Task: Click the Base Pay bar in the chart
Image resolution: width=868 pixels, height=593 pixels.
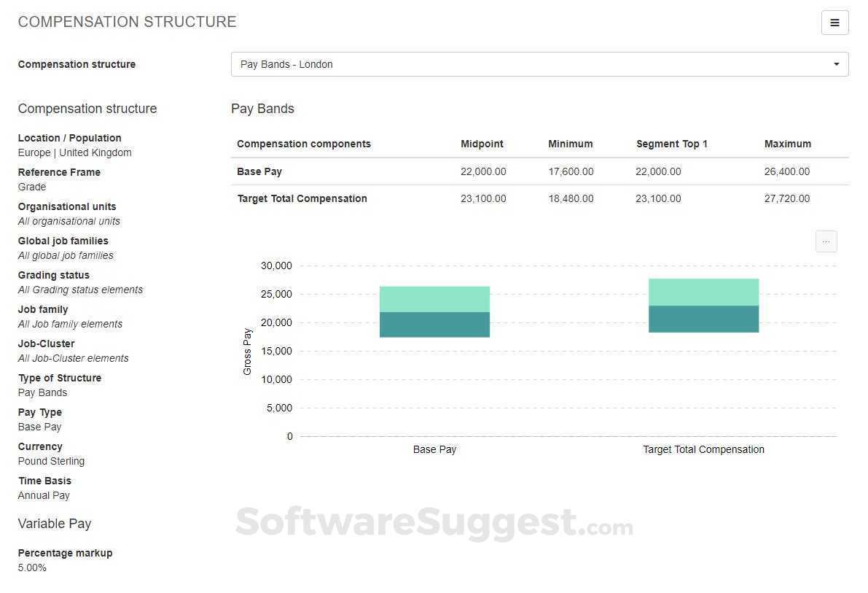Action: 434,310
